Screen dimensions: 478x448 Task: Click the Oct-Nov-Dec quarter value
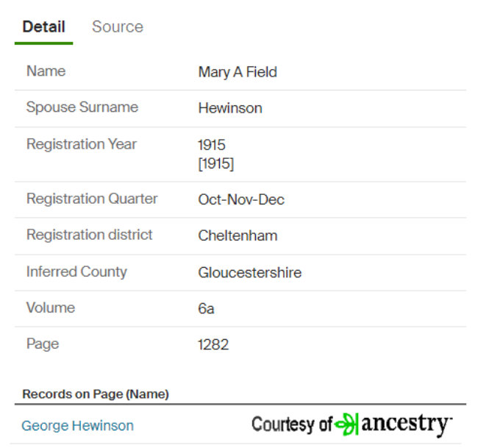point(241,199)
